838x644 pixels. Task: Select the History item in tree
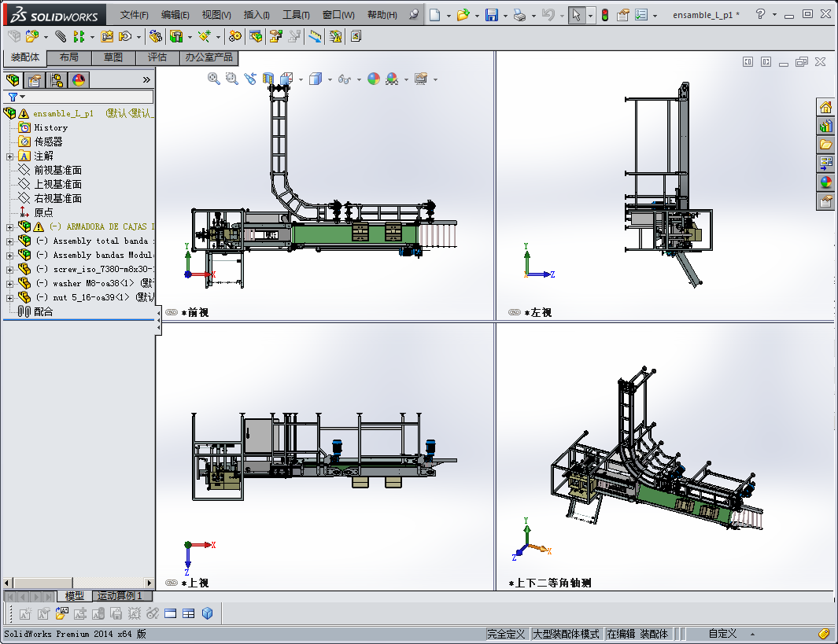[x=51, y=127]
